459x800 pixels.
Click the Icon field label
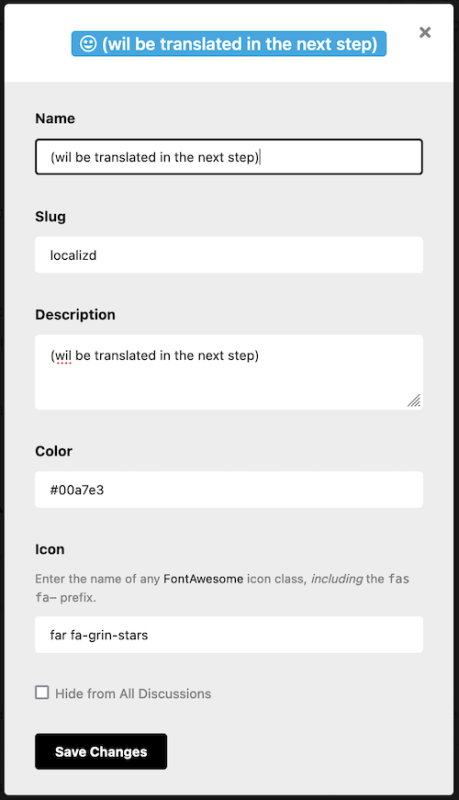pyautogui.click(x=49, y=549)
